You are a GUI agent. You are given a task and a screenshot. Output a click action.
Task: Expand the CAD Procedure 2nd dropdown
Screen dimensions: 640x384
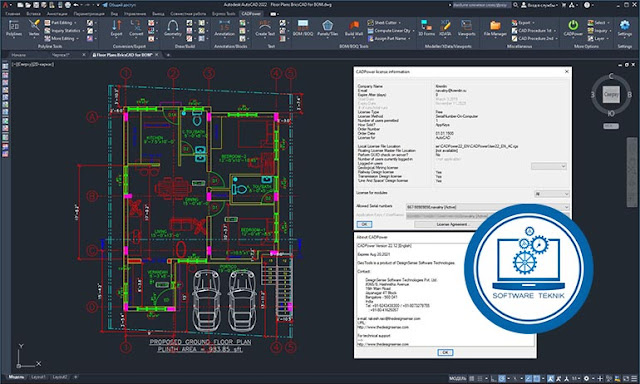557,39
